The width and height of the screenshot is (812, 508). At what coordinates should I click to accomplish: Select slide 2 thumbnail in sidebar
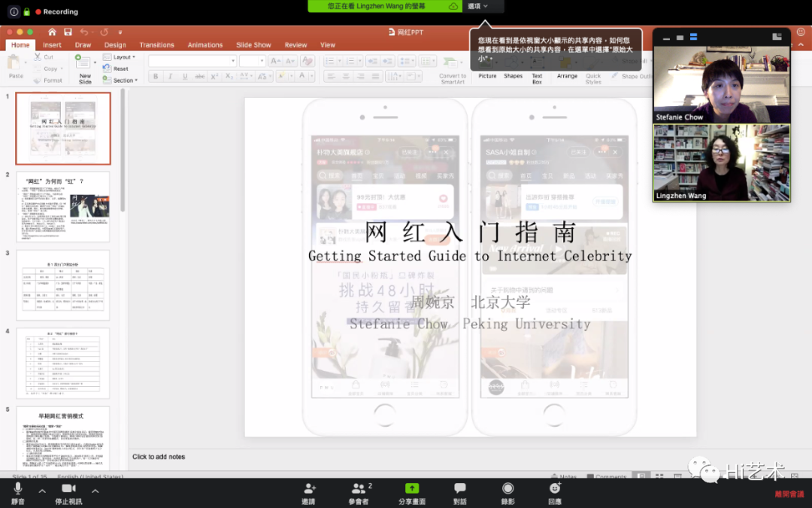[63, 207]
